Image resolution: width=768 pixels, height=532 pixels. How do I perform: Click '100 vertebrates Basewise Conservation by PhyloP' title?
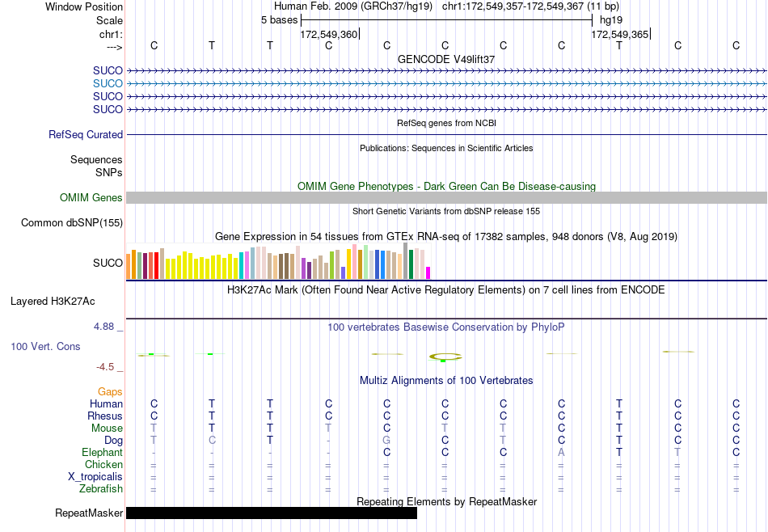[446, 327]
